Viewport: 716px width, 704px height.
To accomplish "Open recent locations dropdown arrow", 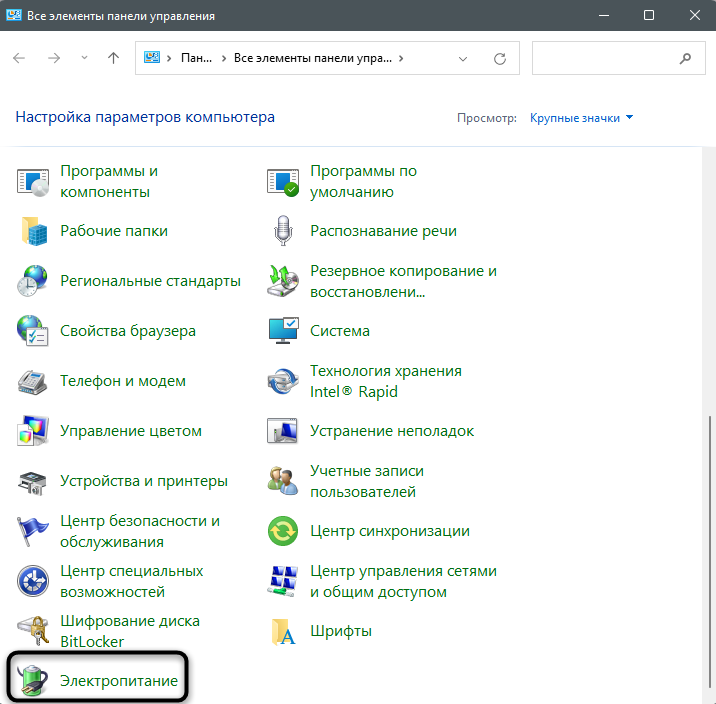I will pos(84,58).
